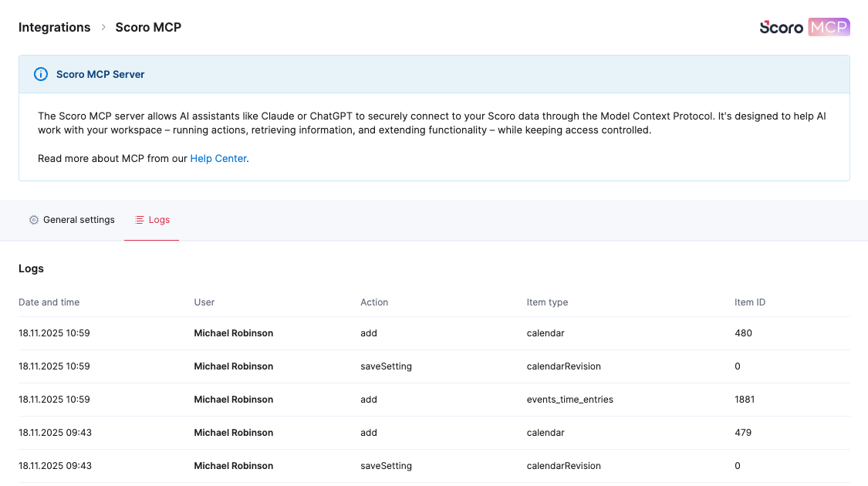Click item ID 479
Screen dimensions: 868x486
pos(743,433)
